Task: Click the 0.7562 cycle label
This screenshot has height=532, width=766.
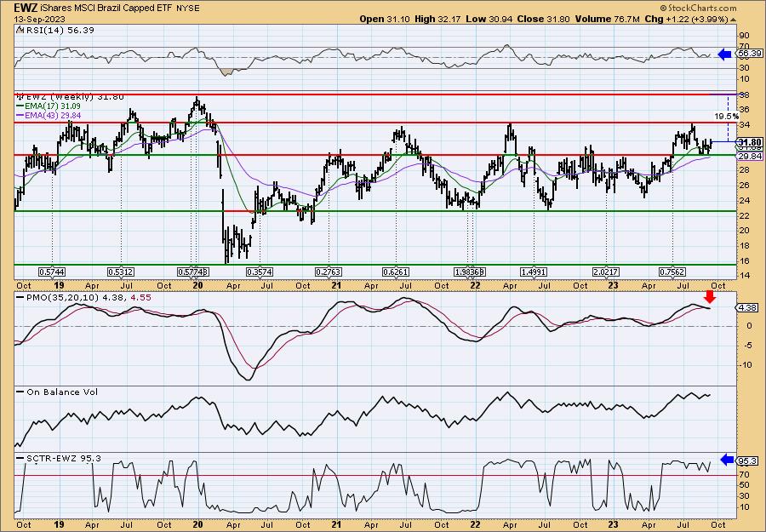Action: point(672,272)
